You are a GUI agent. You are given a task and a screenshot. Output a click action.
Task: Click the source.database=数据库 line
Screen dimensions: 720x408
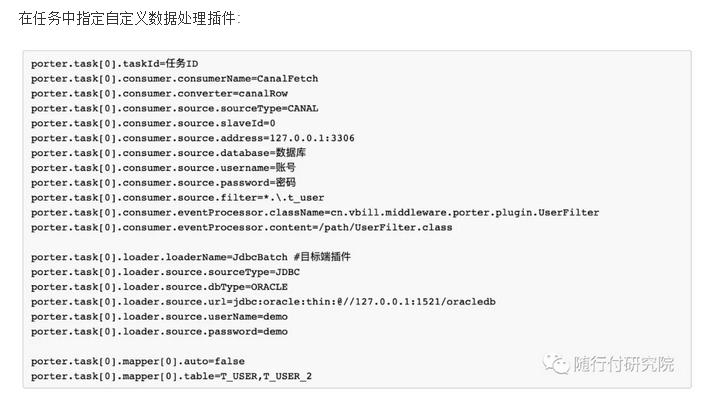[x=168, y=153]
